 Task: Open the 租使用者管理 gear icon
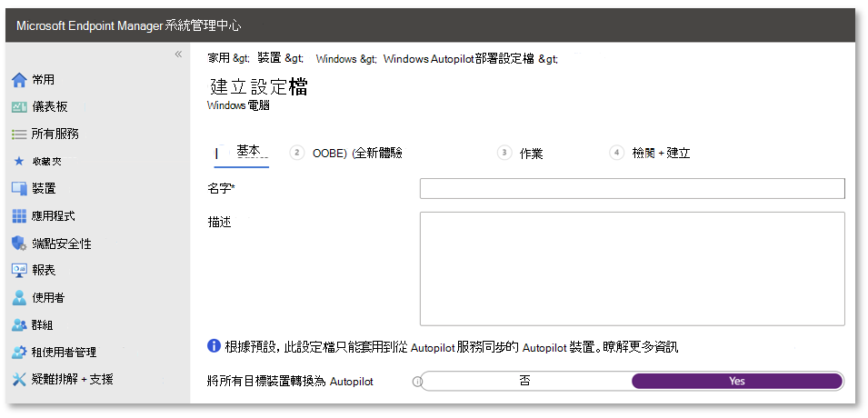(x=19, y=352)
